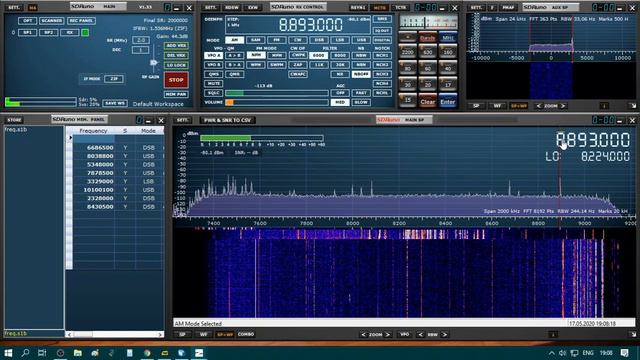Viewport: 640px width, 360px height.
Task: Click the IQ OUT button
Action: (x=382, y=31)
